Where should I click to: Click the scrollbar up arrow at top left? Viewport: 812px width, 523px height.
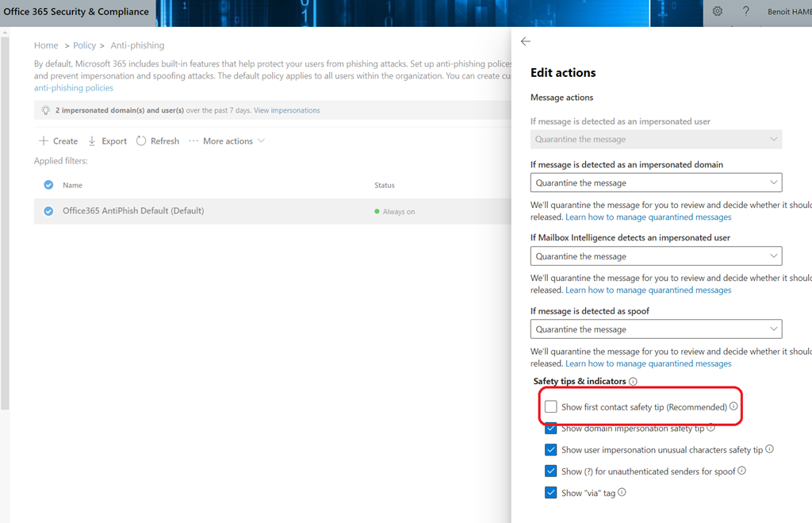5,32
